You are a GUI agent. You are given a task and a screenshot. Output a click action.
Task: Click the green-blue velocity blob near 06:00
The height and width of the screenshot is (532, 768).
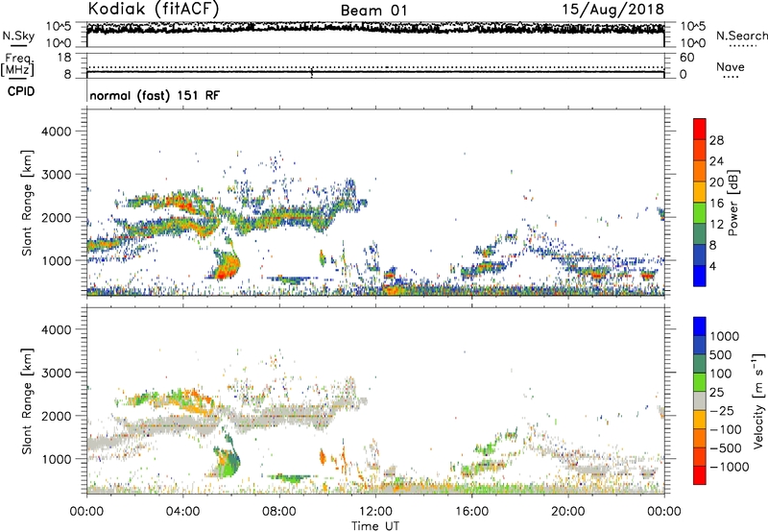[x=228, y=460]
